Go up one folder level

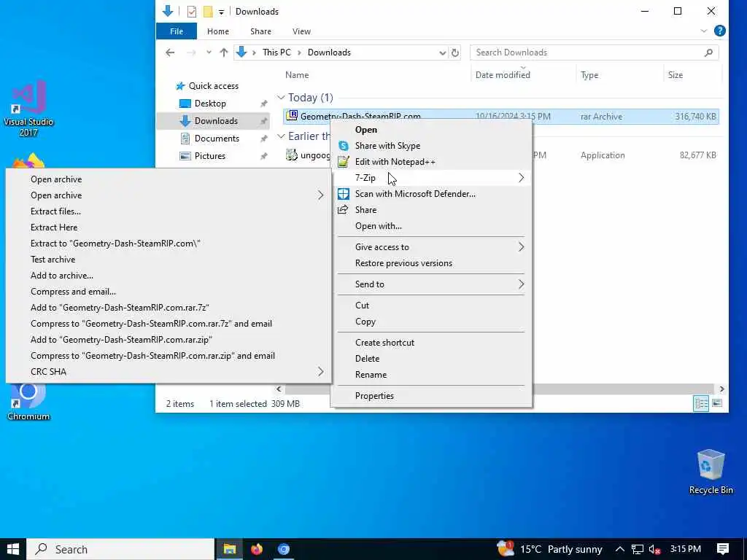223,52
